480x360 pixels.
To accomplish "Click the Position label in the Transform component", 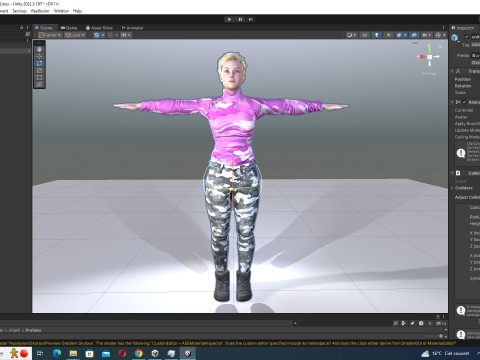I will coord(463,79).
